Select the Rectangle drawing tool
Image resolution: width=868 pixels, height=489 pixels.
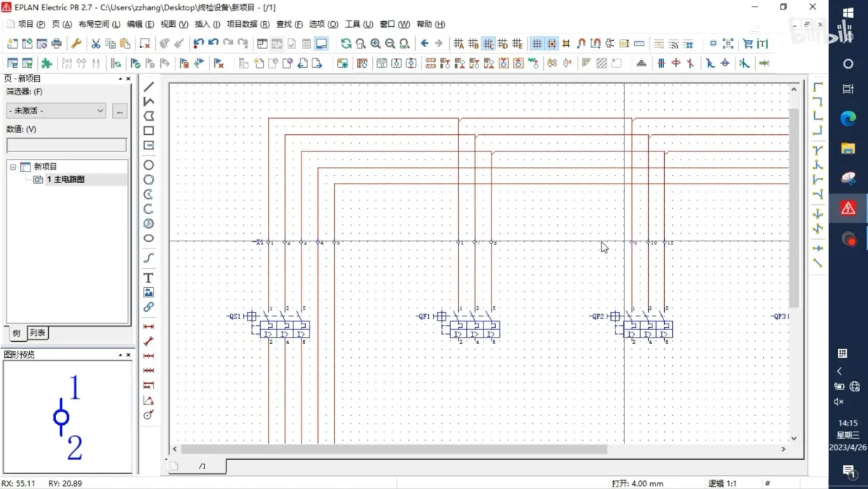(149, 130)
